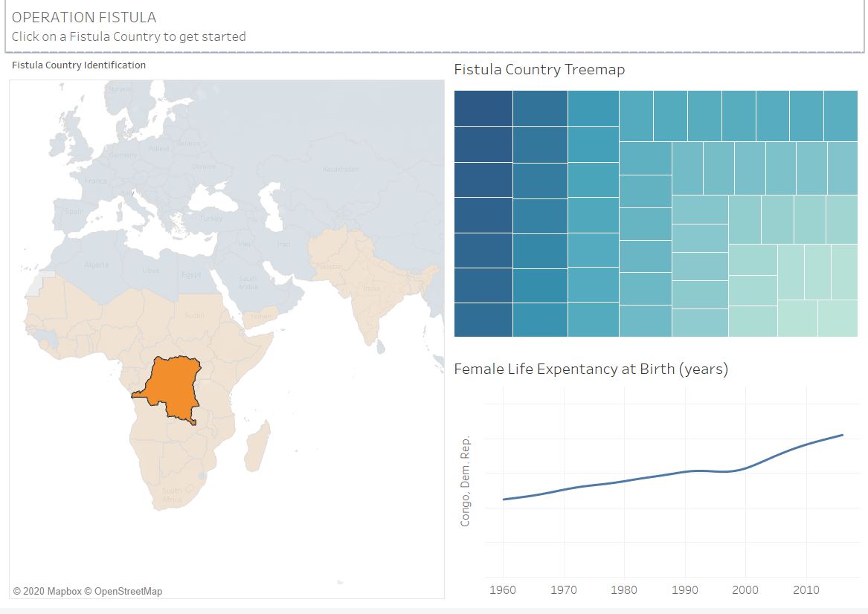Viewport: 868px width, 614px height.
Task: Click the Algeria label on the map
Action: [x=97, y=265]
